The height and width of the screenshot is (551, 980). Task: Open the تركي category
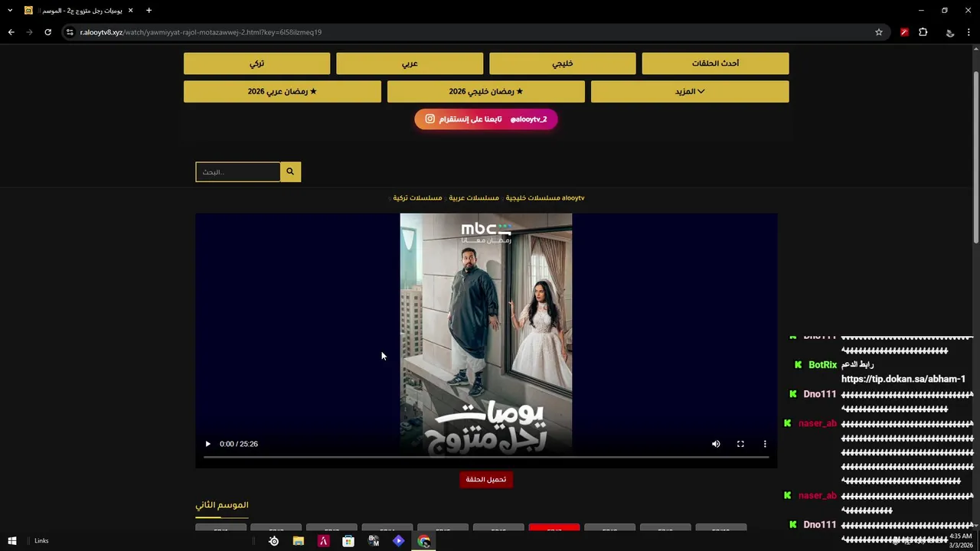[256, 64]
